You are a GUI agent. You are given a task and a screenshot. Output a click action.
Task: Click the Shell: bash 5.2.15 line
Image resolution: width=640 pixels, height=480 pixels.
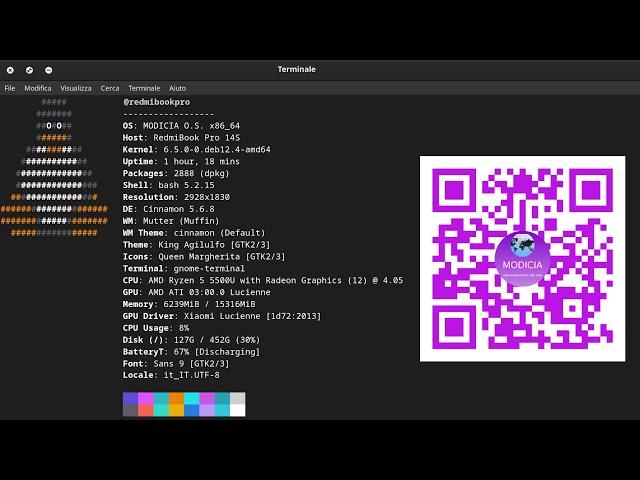(x=169, y=185)
